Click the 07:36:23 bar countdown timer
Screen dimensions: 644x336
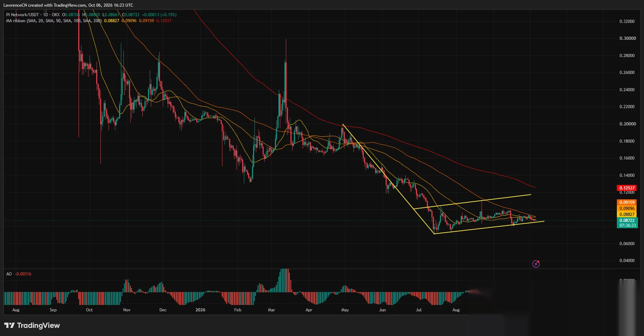click(x=627, y=225)
